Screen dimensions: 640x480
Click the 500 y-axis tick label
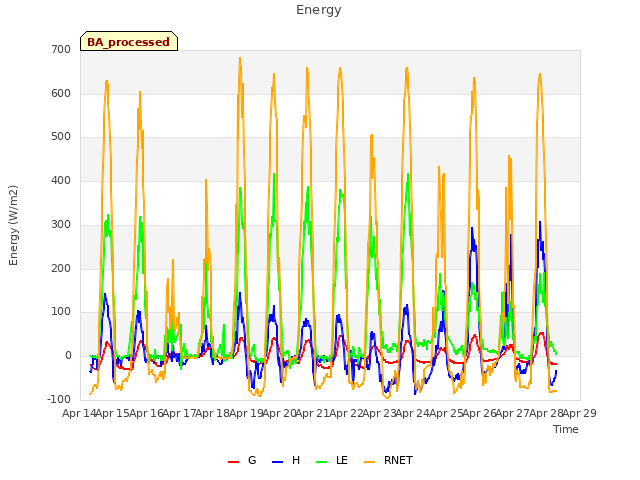61,137
